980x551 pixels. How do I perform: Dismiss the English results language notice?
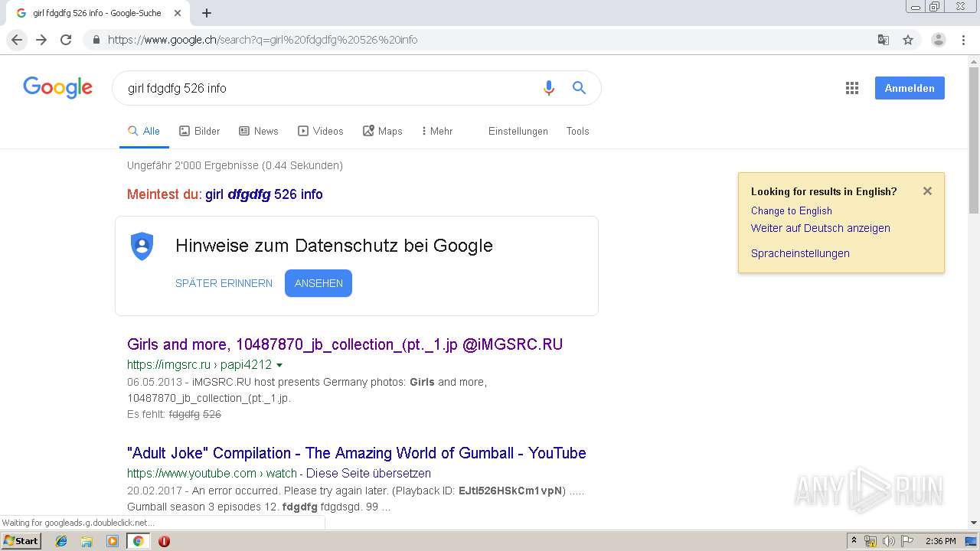[927, 191]
